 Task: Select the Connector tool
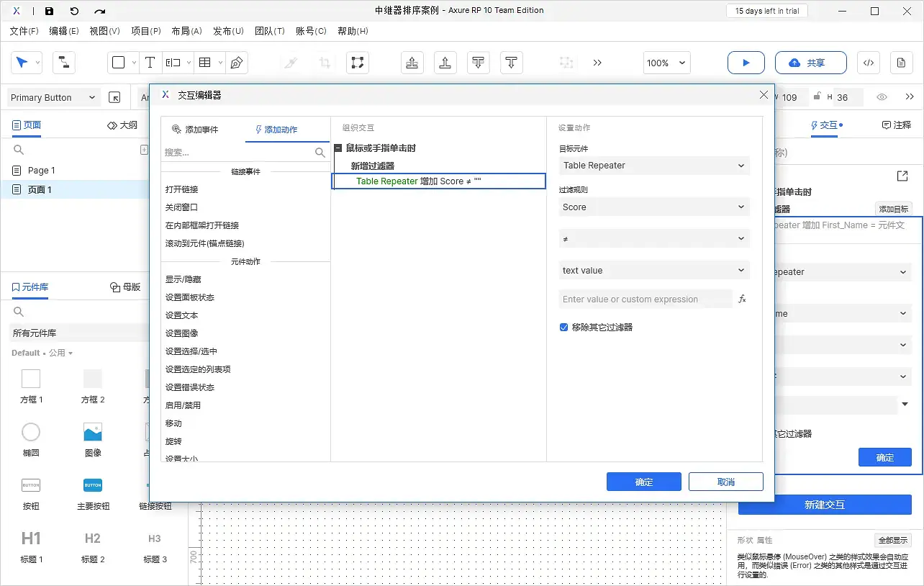[x=64, y=63]
